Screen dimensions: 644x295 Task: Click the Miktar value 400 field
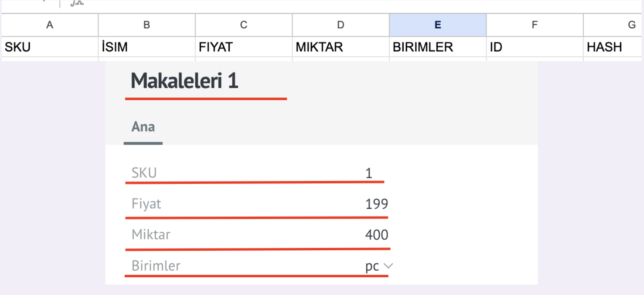coord(258,235)
